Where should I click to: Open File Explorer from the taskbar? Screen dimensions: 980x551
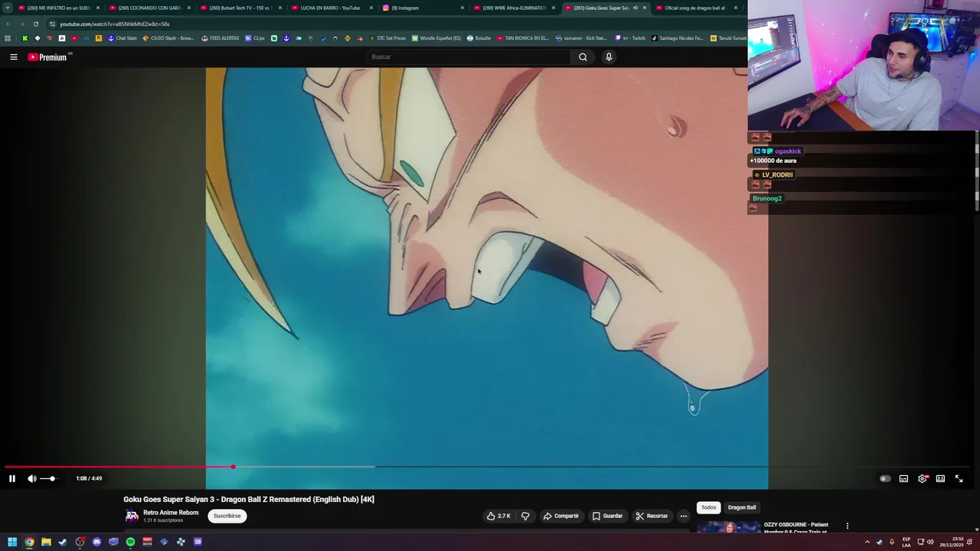46,542
